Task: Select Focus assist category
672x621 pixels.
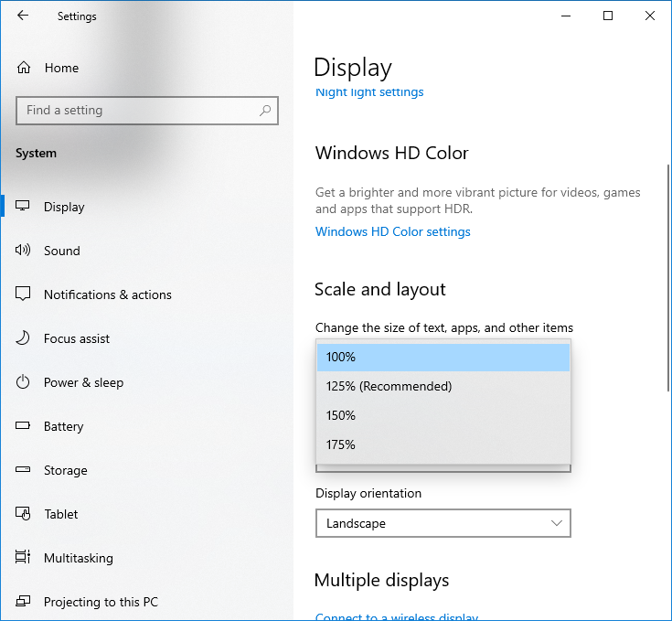Action: tap(146, 338)
